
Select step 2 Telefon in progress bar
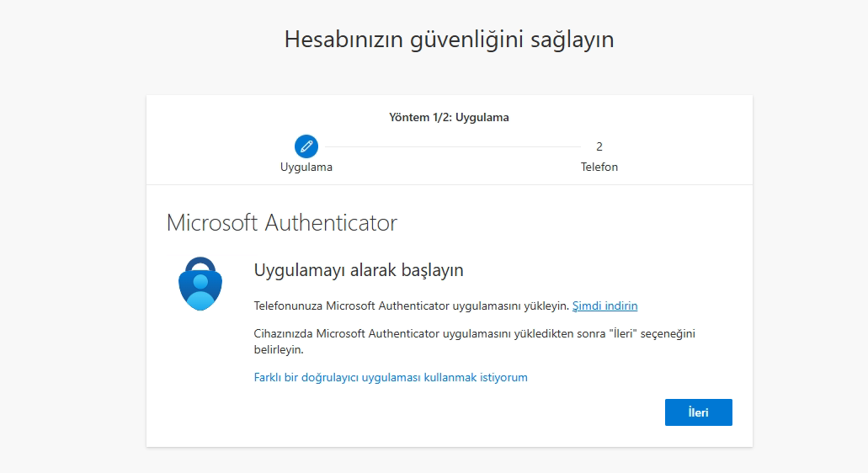coord(599,146)
